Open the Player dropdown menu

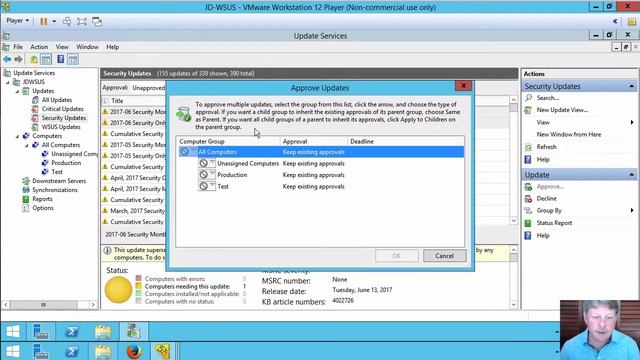click(x=18, y=21)
